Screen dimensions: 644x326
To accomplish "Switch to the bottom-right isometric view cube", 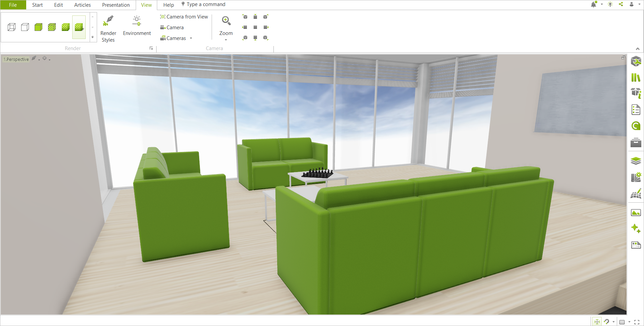I will point(266,38).
